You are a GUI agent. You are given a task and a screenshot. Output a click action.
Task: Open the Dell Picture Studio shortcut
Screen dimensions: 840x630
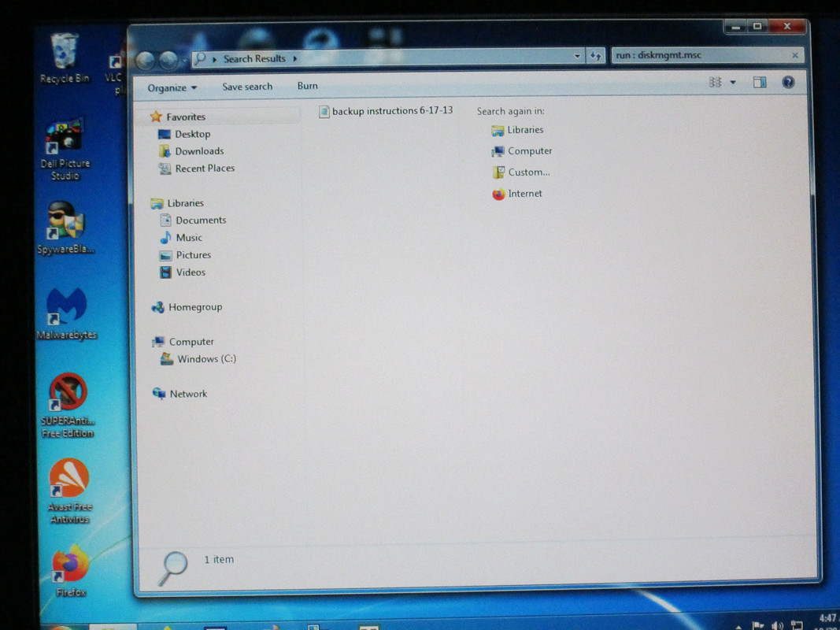point(65,150)
